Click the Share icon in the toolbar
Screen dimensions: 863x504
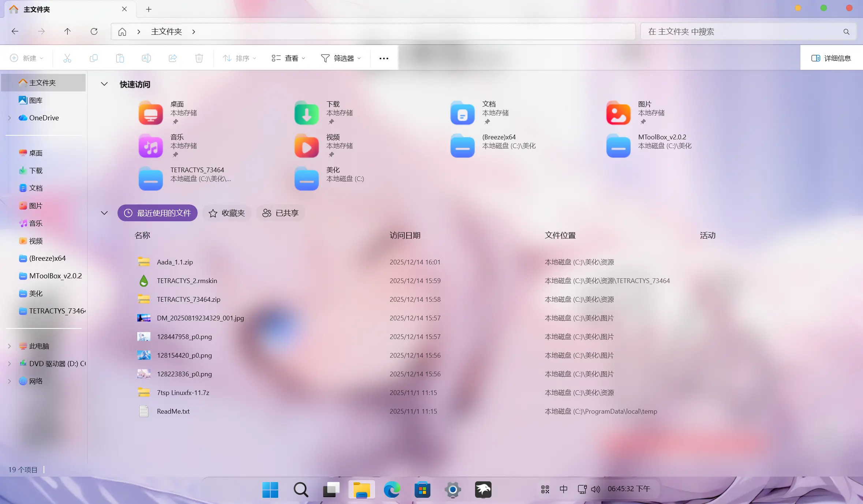(x=172, y=58)
